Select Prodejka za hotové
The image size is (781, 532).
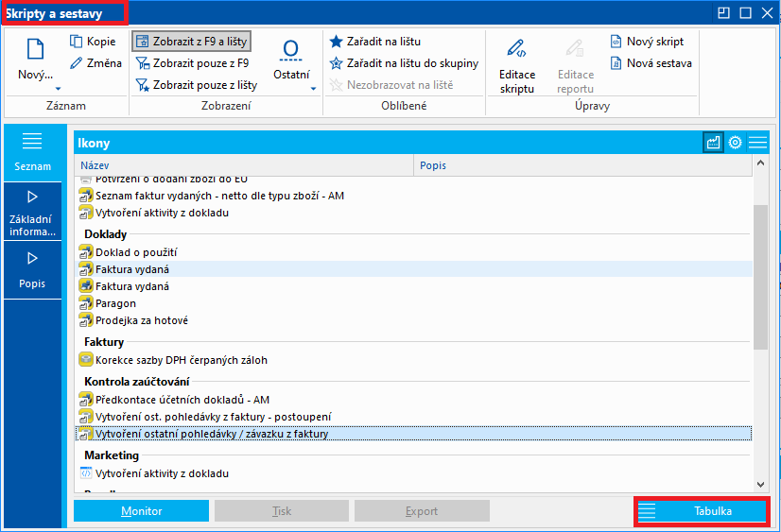(x=413, y=320)
